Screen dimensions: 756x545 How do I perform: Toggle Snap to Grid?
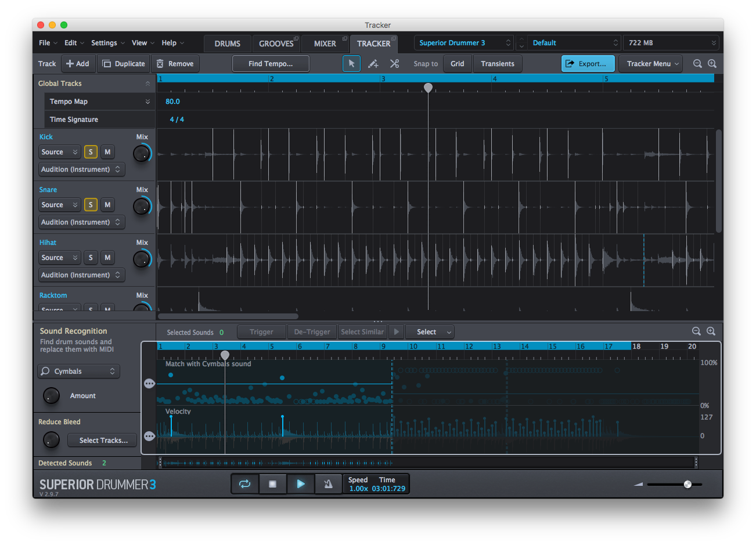tap(458, 64)
